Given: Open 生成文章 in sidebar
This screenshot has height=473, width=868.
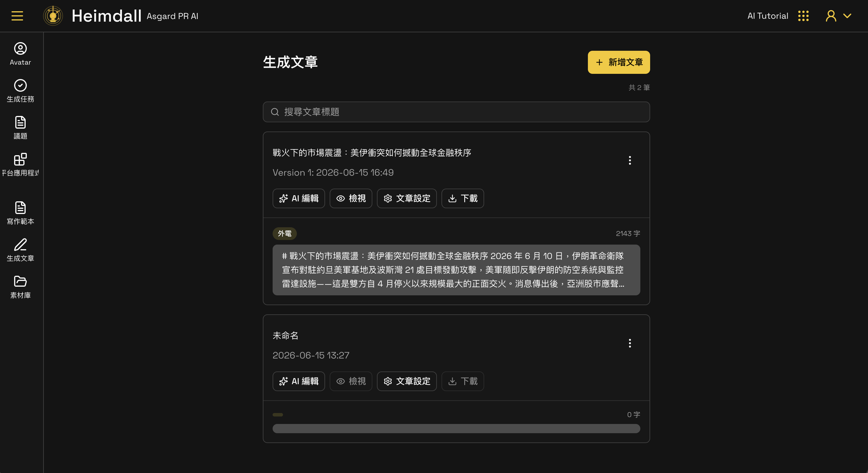Looking at the screenshot, I should tap(20, 250).
